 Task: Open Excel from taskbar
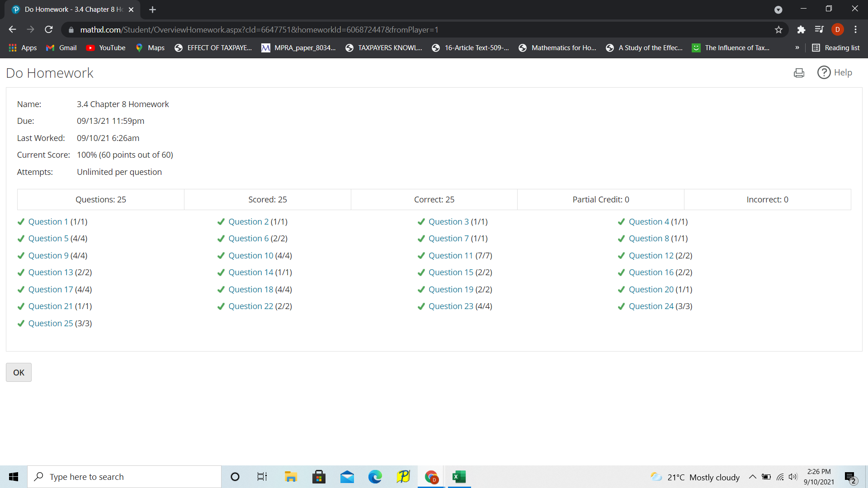coord(459,477)
